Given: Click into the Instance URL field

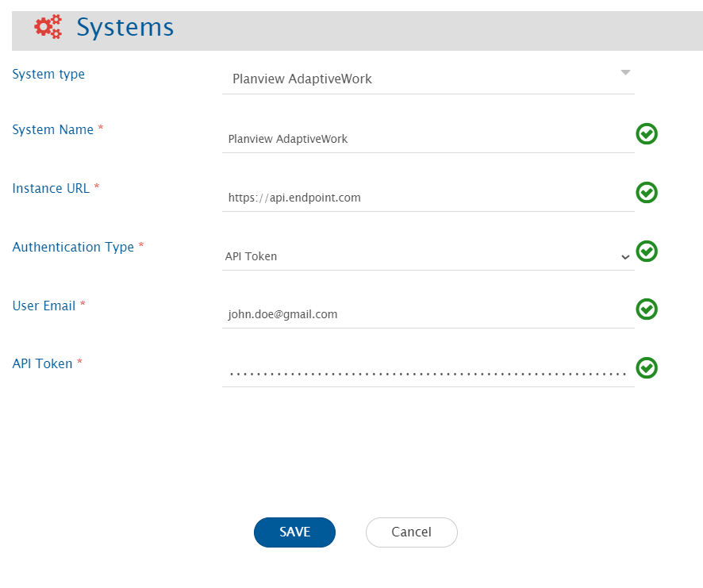Looking at the screenshot, I should [x=427, y=198].
